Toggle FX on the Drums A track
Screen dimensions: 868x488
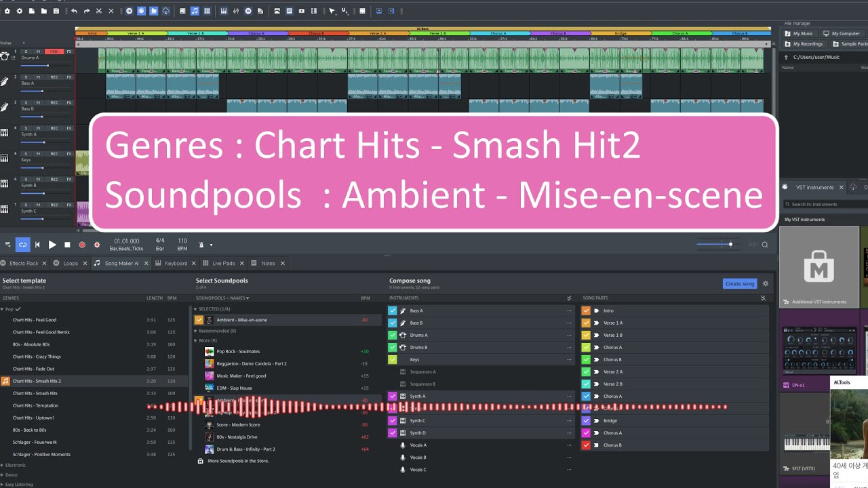(68, 52)
